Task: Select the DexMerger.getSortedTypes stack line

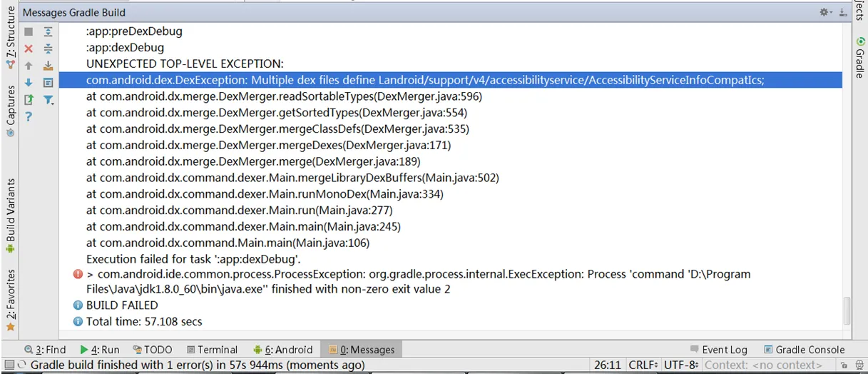Action: tap(277, 113)
